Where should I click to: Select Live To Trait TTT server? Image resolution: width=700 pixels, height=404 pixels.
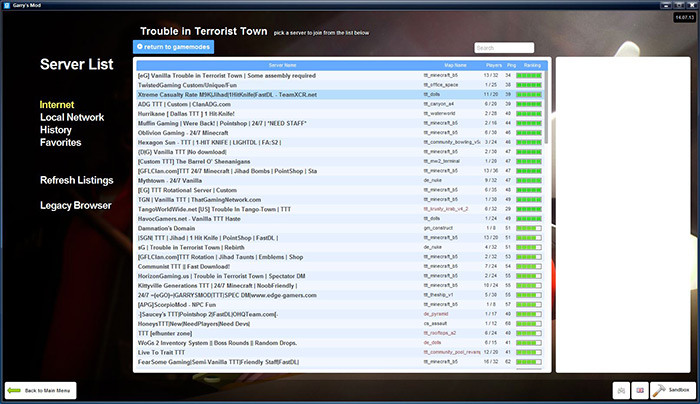pos(340,352)
